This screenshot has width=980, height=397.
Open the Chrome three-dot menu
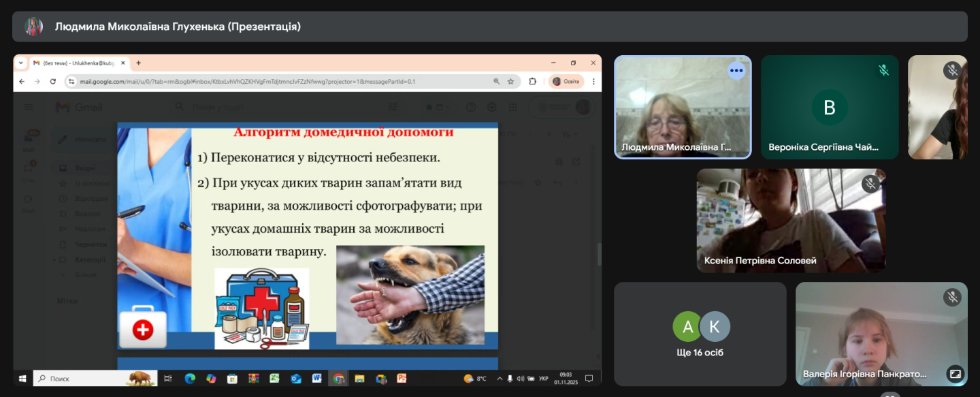pyautogui.click(x=593, y=81)
